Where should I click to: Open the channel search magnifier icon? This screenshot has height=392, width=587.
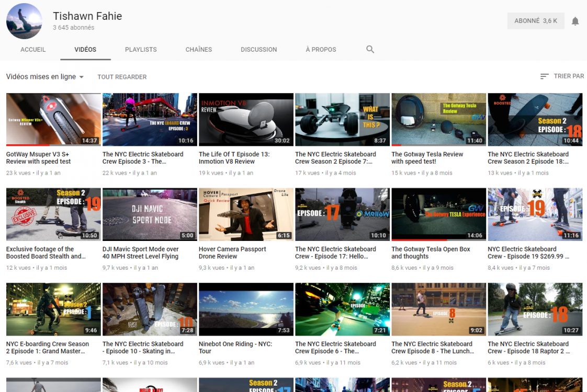point(370,49)
